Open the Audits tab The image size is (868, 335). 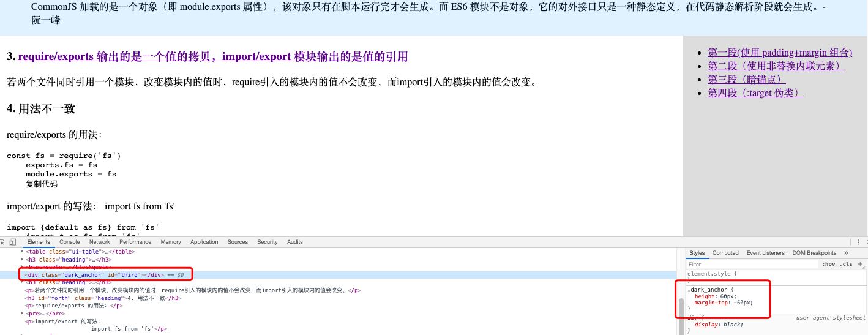(x=295, y=242)
